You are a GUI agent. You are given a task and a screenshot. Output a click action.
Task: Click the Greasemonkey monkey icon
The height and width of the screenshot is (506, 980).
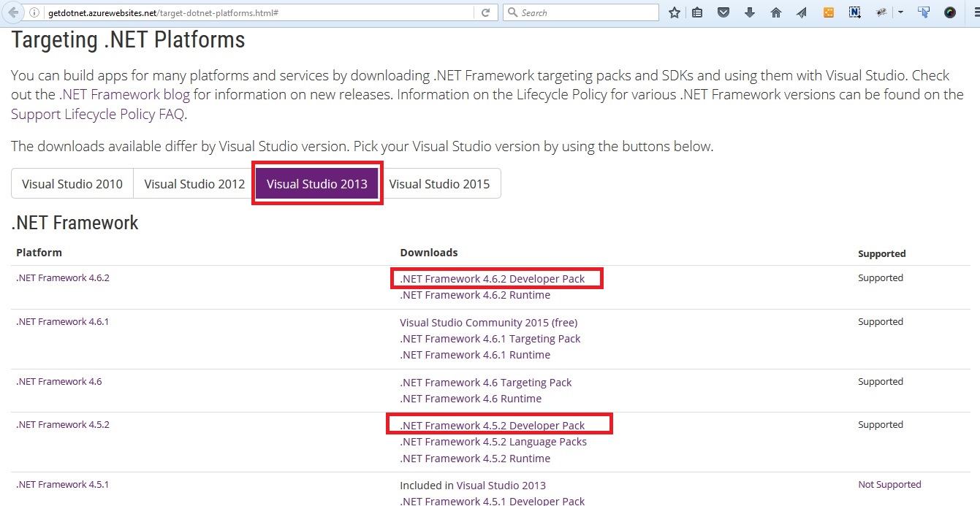pos(881,12)
